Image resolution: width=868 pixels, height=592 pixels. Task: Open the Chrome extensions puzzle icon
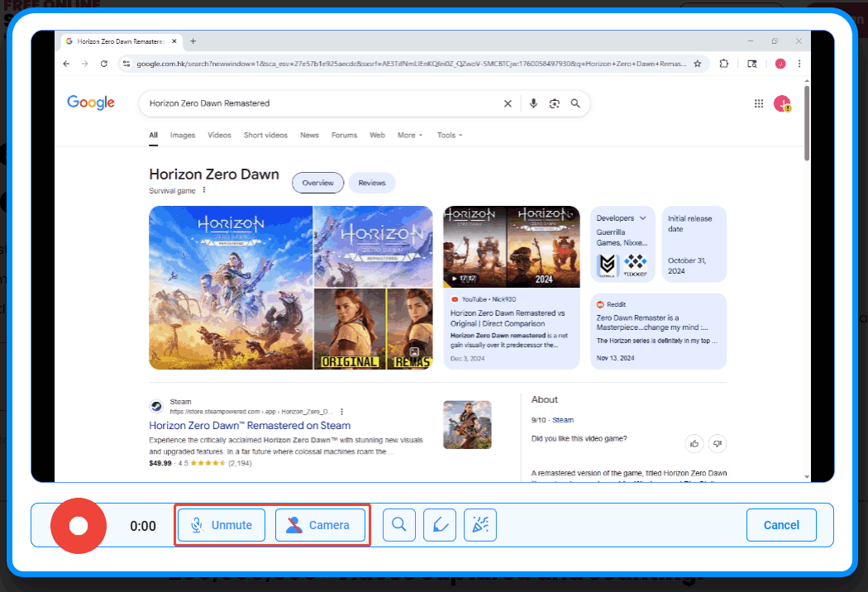pos(724,64)
